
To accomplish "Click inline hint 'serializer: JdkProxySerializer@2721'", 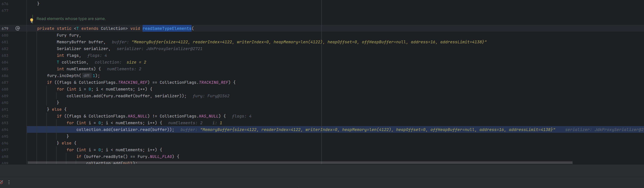I will click(159, 49).
